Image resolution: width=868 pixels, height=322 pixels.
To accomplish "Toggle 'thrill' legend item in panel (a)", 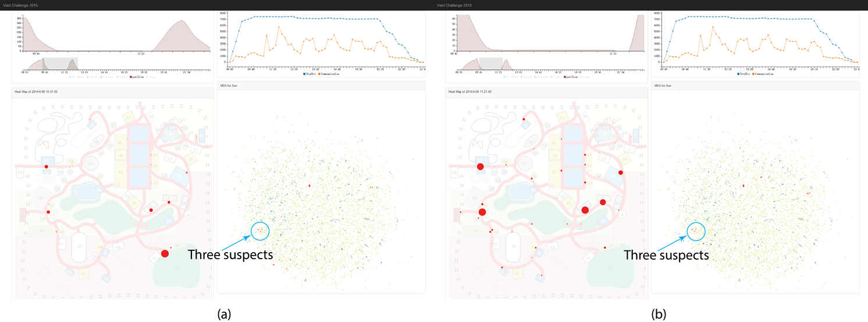I will click(x=92, y=77).
